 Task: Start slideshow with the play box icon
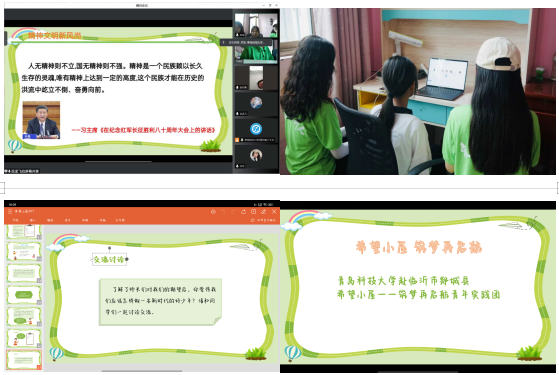[253, 212]
